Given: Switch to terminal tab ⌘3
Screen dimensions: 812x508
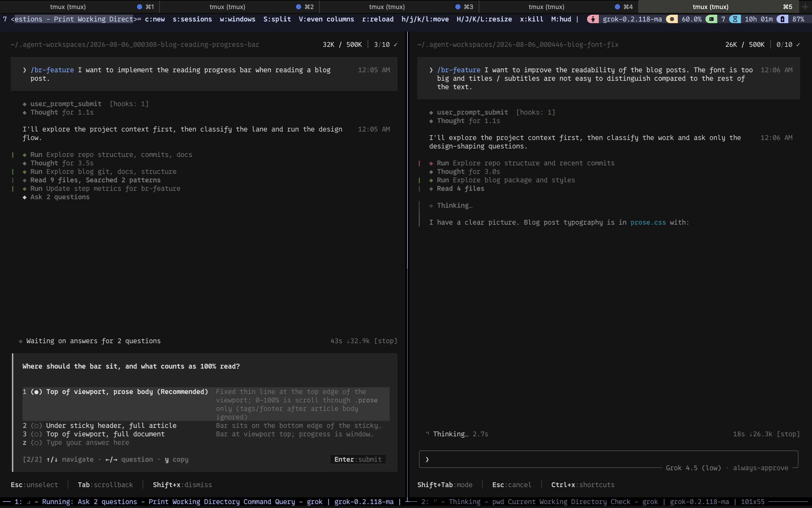Looking at the screenshot, I should click(x=399, y=7).
